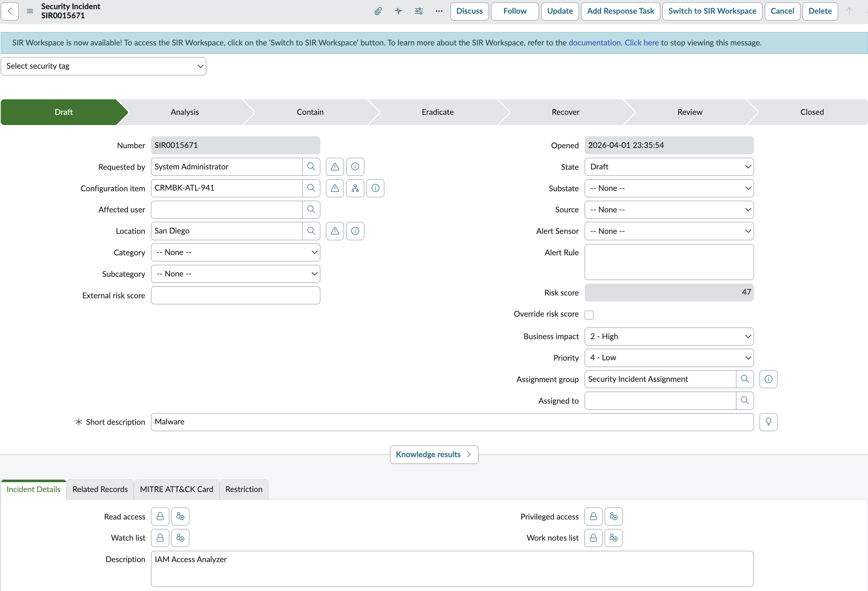
Task: Click into External risk score field
Action: (x=235, y=295)
